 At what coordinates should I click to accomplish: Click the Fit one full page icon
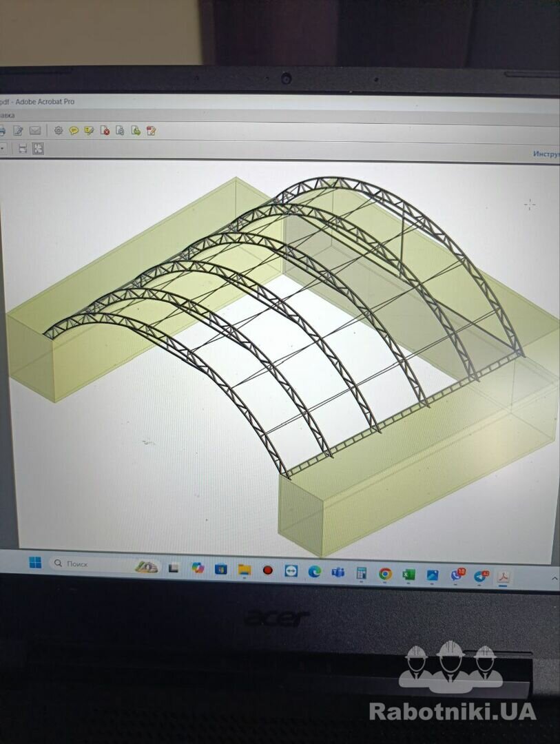tap(38, 148)
